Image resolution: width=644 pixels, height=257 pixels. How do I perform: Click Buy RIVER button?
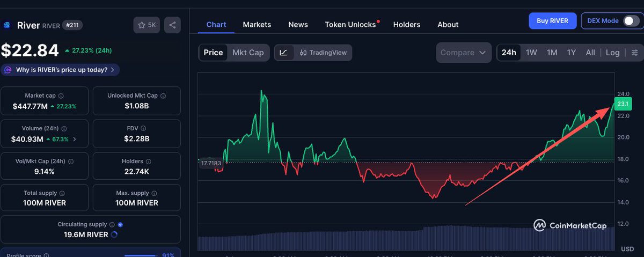point(552,21)
